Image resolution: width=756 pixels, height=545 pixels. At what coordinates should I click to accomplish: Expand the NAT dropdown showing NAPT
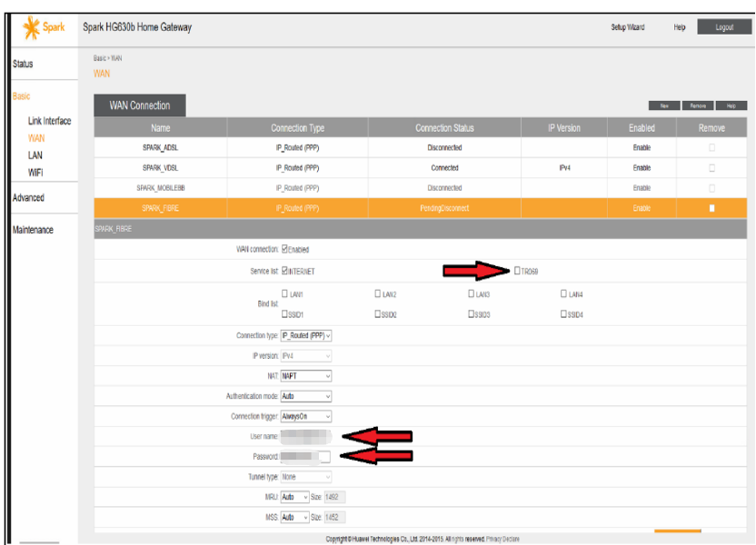click(x=306, y=376)
